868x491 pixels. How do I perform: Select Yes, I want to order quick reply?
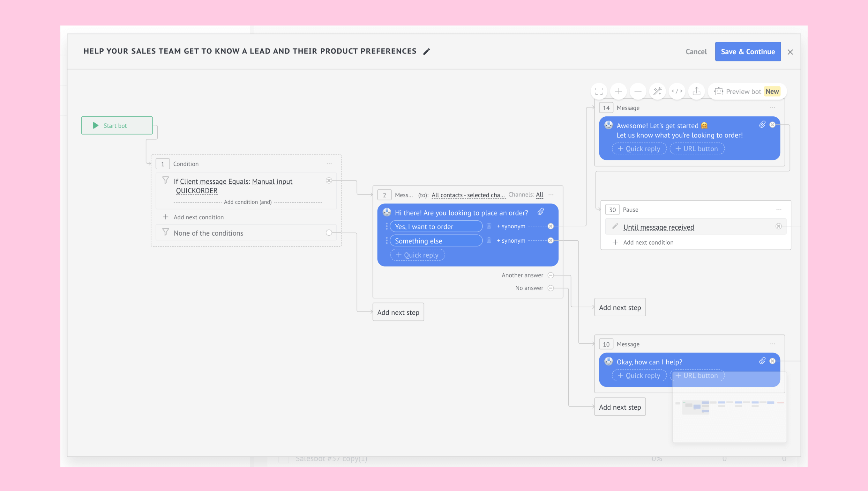(436, 226)
